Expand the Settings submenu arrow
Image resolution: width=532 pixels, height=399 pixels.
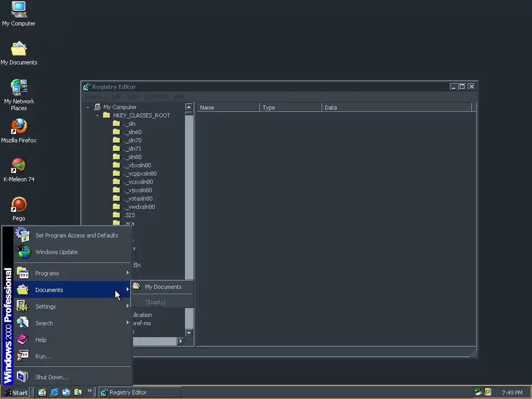[128, 306]
